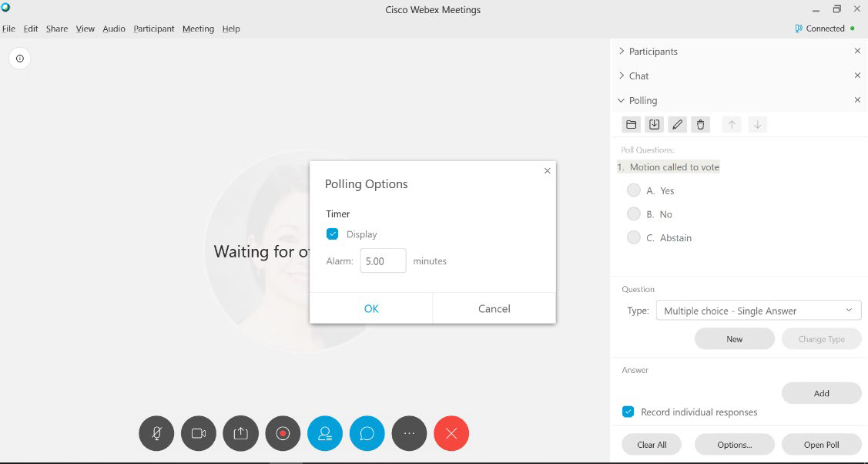Open a poll file with folder icon
This screenshot has width=868, height=464.
pyautogui.click(x=631, y=125)
